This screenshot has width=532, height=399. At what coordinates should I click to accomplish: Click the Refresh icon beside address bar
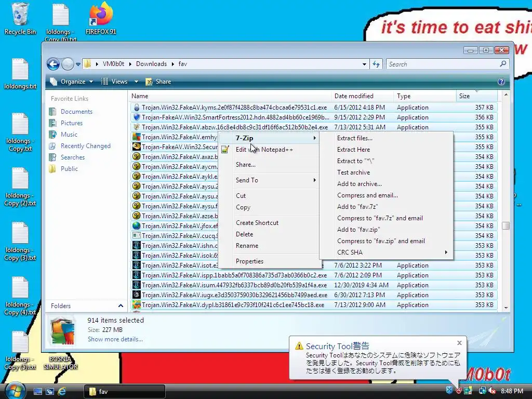376,64
